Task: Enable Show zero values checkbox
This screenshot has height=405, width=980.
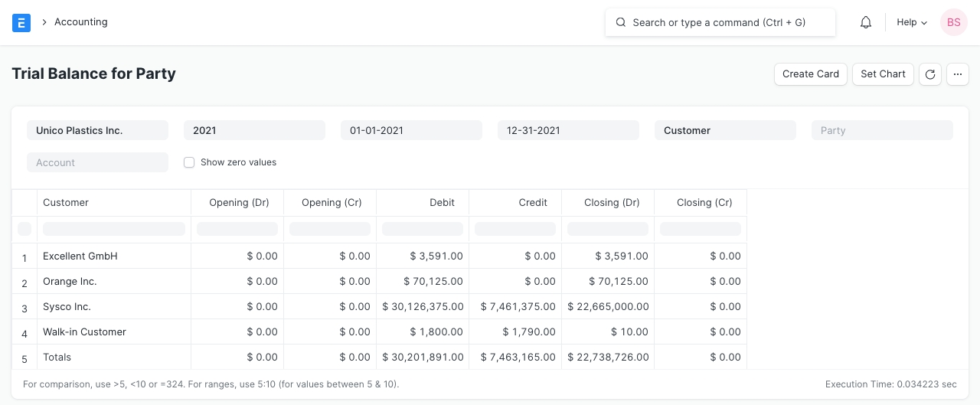Action: pos(189,162)
